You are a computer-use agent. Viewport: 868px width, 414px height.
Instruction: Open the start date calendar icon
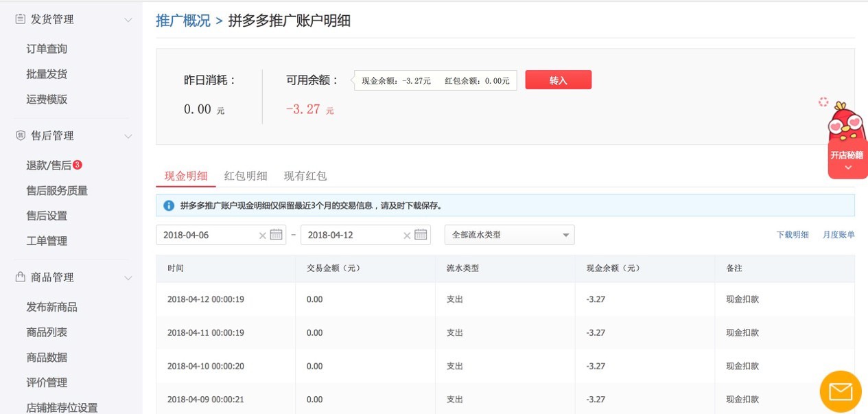[x=277, y=235]
